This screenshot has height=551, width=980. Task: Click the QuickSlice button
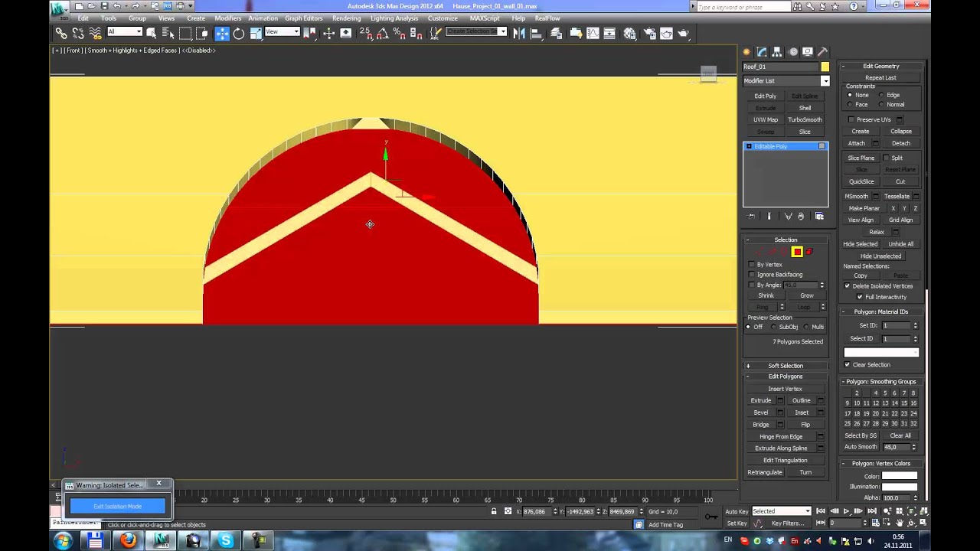tap(861, 182)
